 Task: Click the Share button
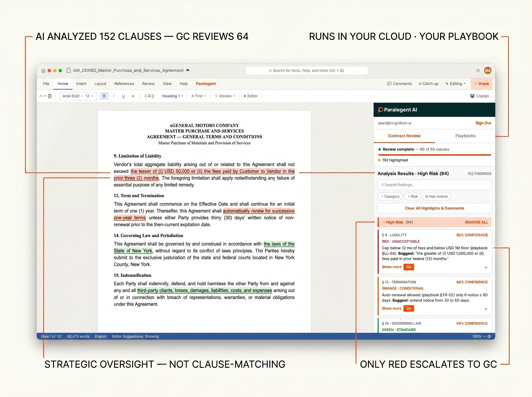click(481, 84)
